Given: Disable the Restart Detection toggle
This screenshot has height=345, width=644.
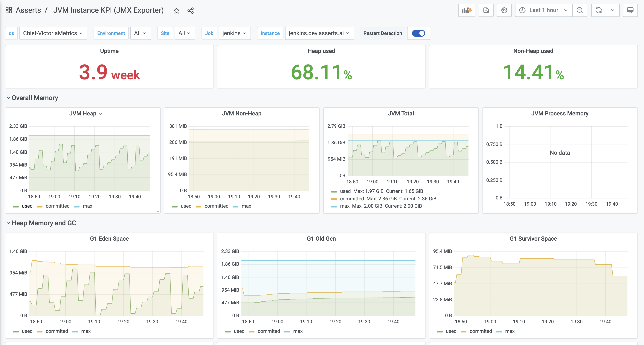Looking at the screenshot, I should tap(418, 33).
